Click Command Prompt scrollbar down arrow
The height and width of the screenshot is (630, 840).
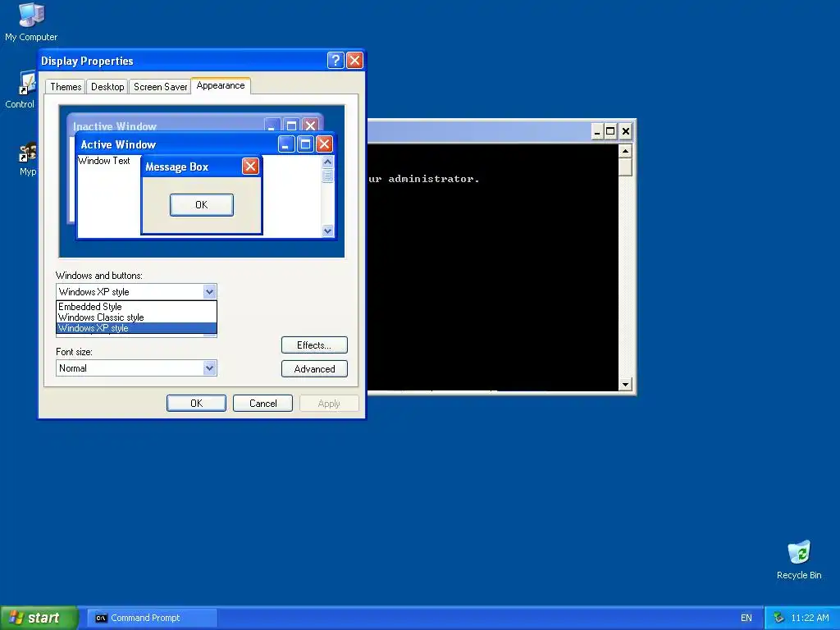coord(625,384)
